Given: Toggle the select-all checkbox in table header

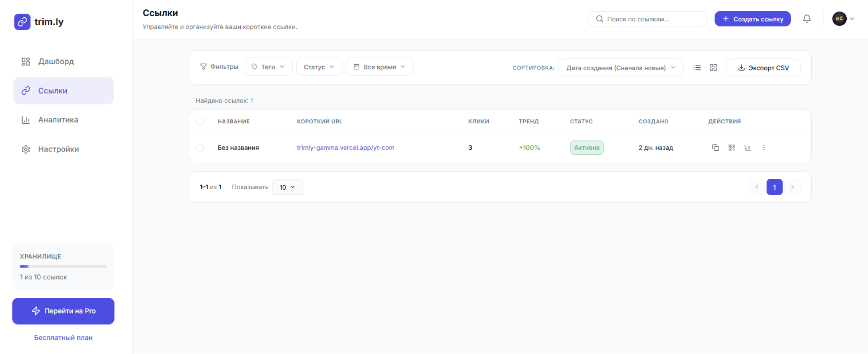Looking at the screenshot, I should click(200, 121).
